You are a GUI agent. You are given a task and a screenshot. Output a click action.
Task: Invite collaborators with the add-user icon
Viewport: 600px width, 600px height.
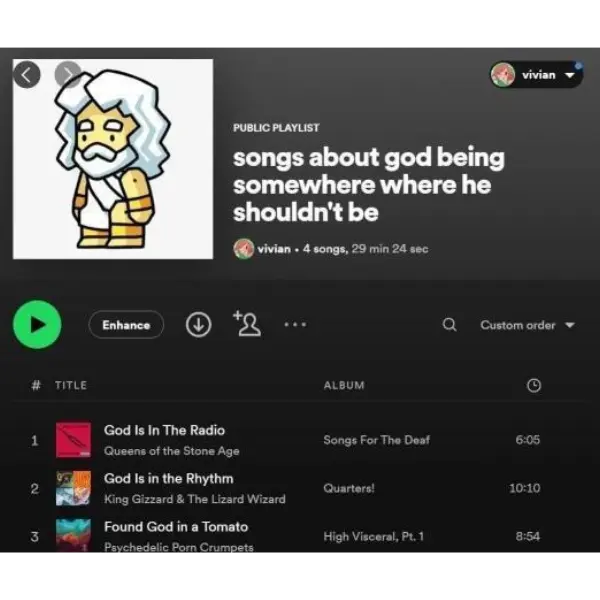(x=247, y=324)
